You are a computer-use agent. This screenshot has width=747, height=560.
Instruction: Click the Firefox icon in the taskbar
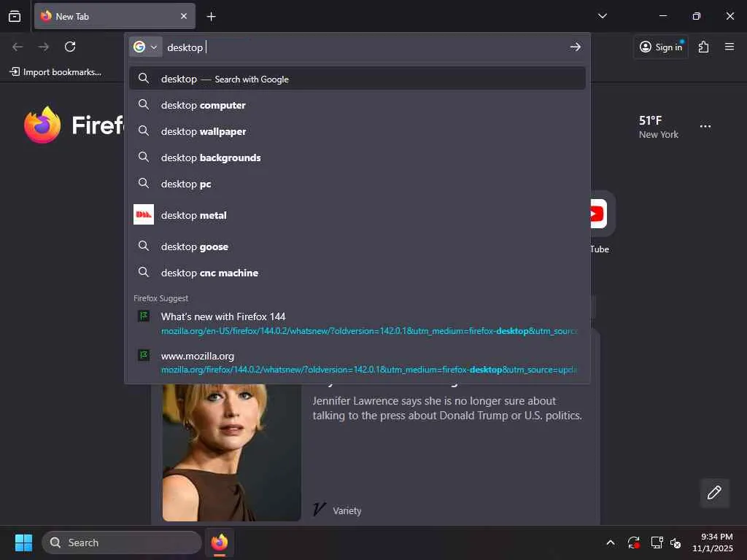click(x=220, y=542)
